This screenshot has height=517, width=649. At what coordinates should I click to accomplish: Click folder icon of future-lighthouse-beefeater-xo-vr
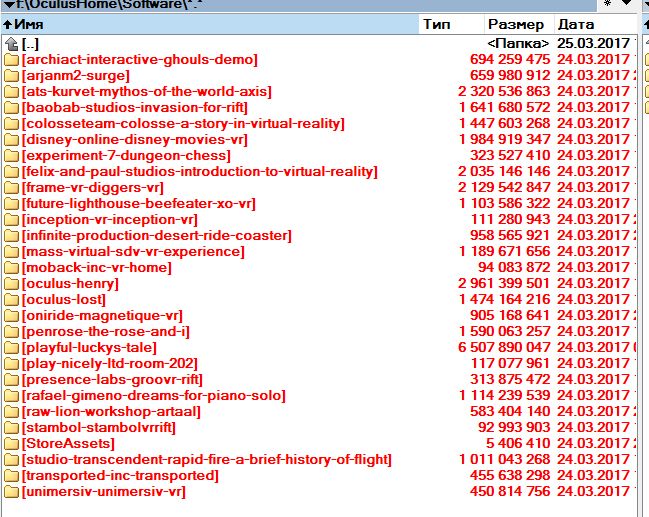pyautogui.click(x=12, y=204)
